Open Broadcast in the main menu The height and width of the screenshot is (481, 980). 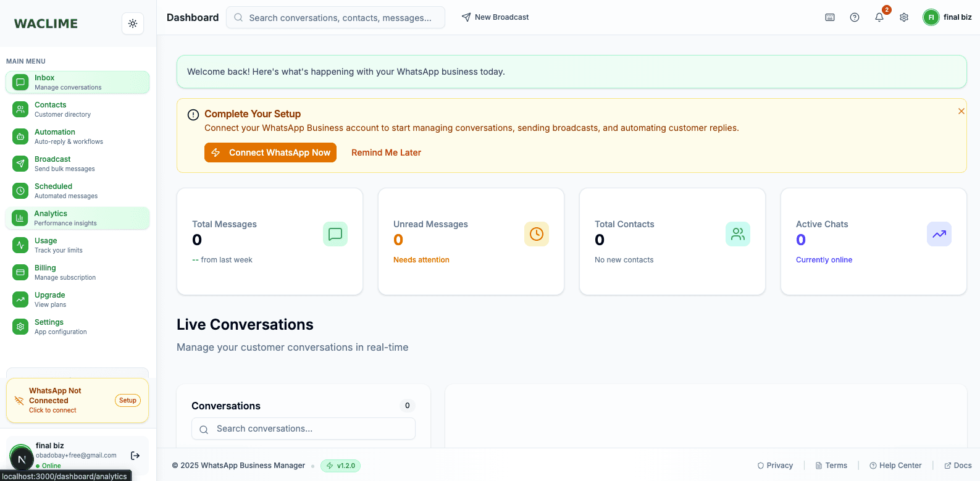[x=77, y=164]
